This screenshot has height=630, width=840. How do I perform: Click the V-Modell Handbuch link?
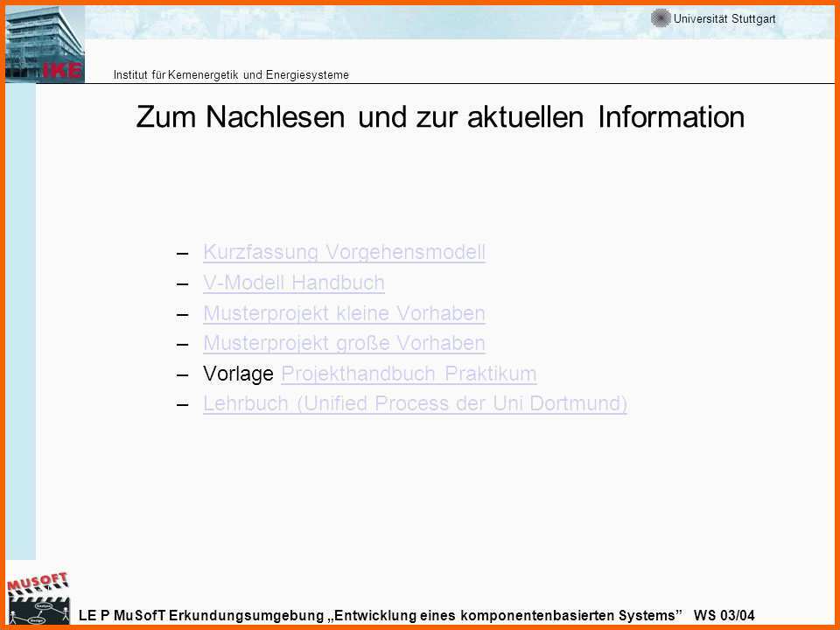point(293,283)
